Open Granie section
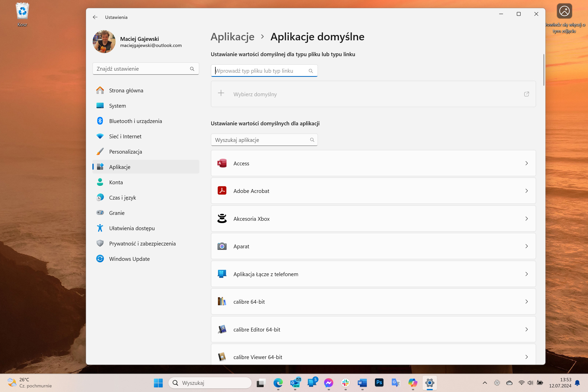This screenshot has height=392, width=588. pyautogui.click(x=146, y=213)
